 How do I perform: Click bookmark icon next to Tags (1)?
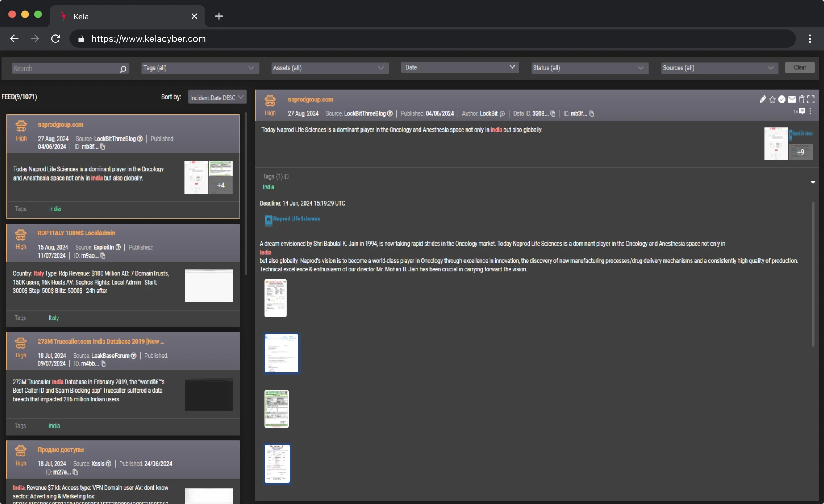(286, 176)
